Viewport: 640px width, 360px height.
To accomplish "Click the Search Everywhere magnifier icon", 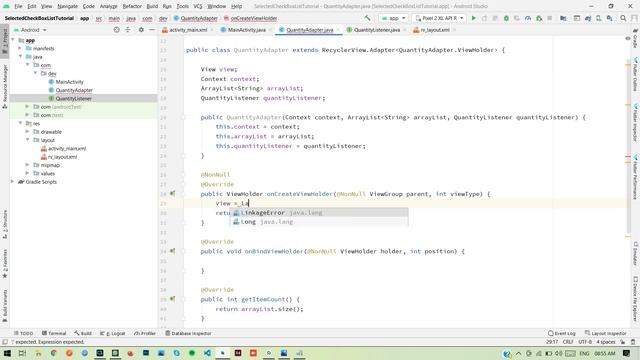I will pyautogui.click(x=623, y=18).
